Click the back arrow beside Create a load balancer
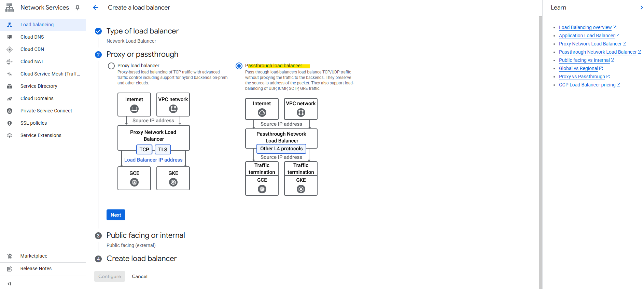Viewport: 644px width, 289px height. coord(96,8)
